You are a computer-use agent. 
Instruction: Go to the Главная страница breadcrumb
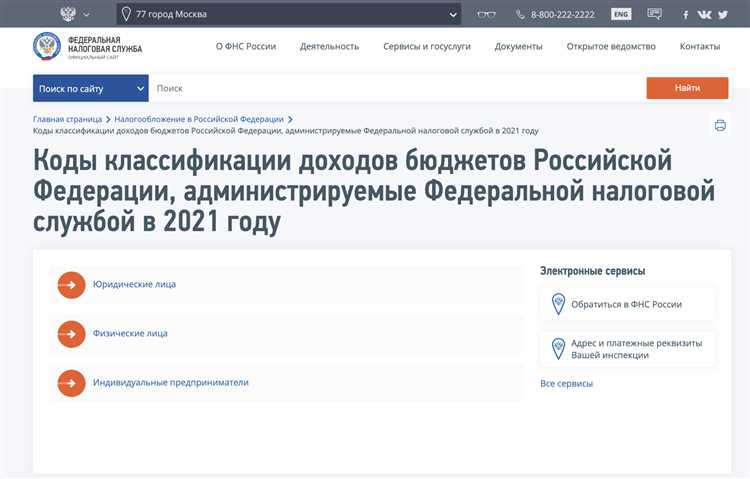click(x=67, y=119)
